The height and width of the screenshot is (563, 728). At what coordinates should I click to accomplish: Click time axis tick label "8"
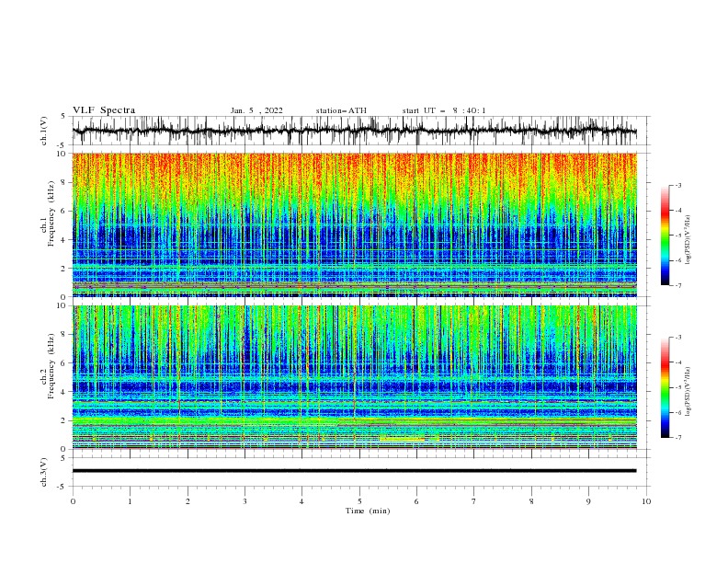(x=531, y=501)
